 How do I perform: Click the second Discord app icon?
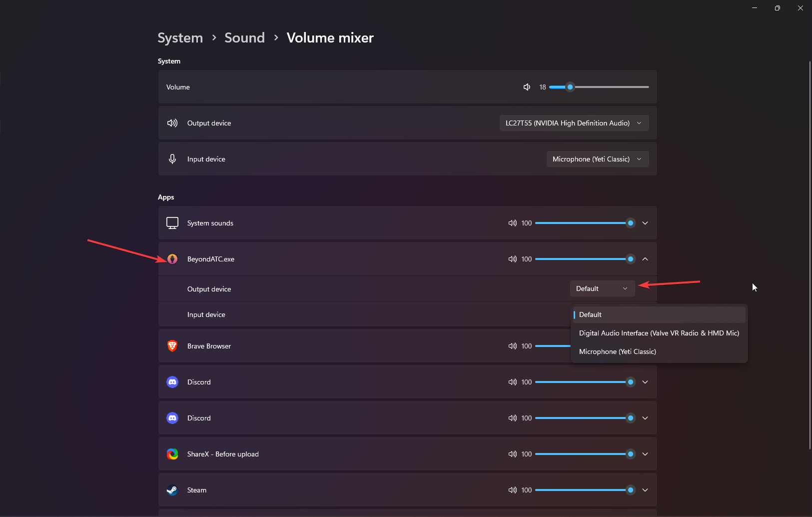[x=172, y=418]
